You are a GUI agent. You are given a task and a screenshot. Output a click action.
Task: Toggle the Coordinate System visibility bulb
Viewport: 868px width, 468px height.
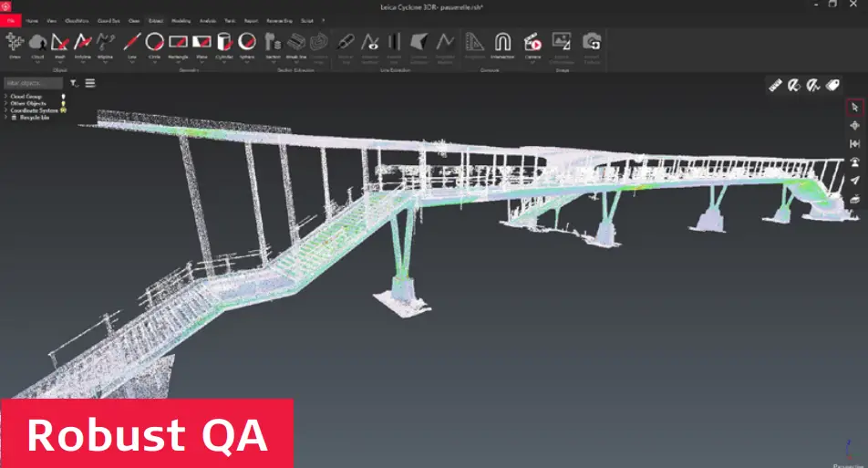point(63,110)
